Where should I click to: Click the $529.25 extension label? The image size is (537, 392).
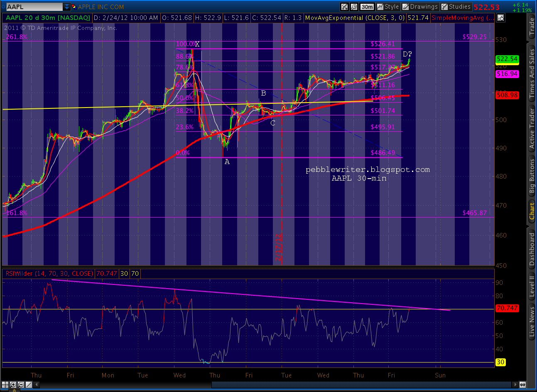[474, 37]
